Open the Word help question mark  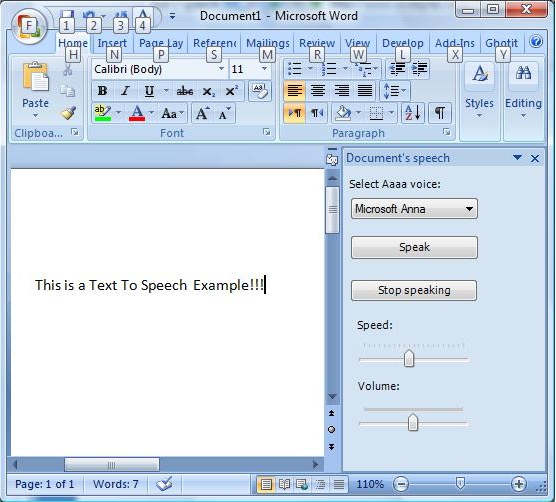[536, 41]
